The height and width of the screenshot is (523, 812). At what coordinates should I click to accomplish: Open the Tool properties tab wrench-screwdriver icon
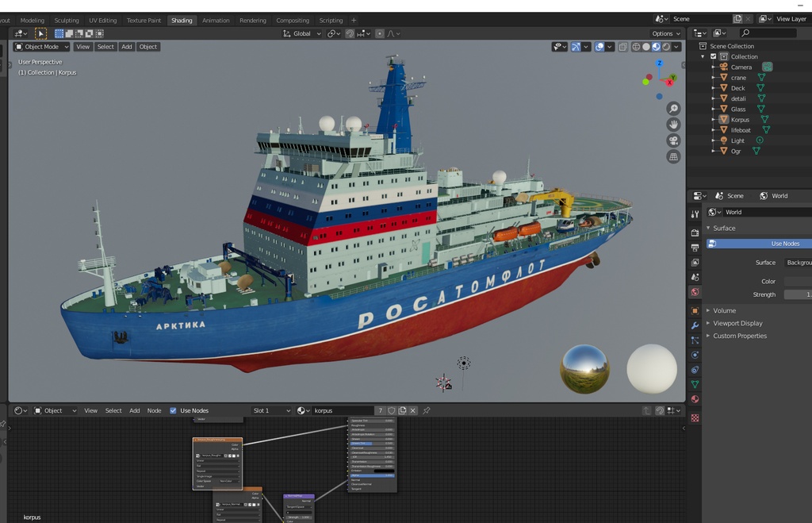[x=695, y=214]
